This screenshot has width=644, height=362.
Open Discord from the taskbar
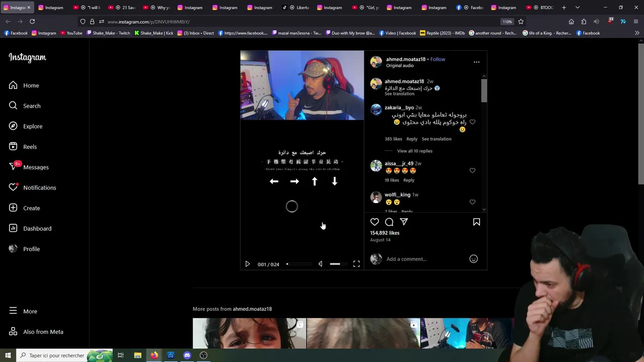(x=187, y=355)
